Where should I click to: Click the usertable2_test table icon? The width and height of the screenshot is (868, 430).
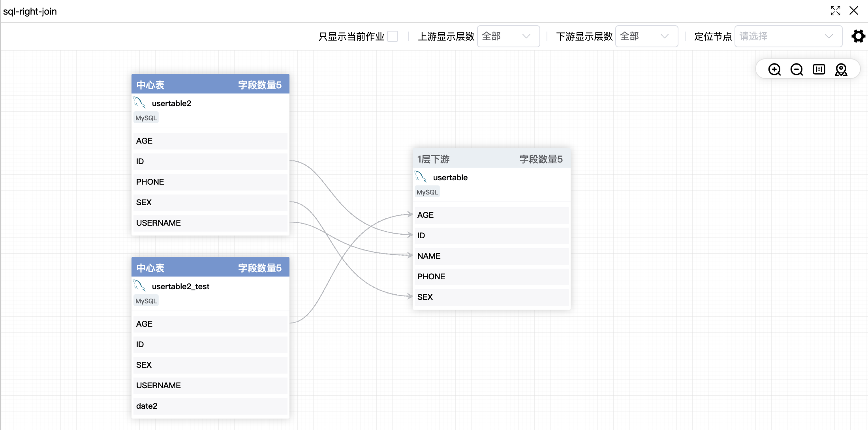pyautogui.click(x=140, y=286)
